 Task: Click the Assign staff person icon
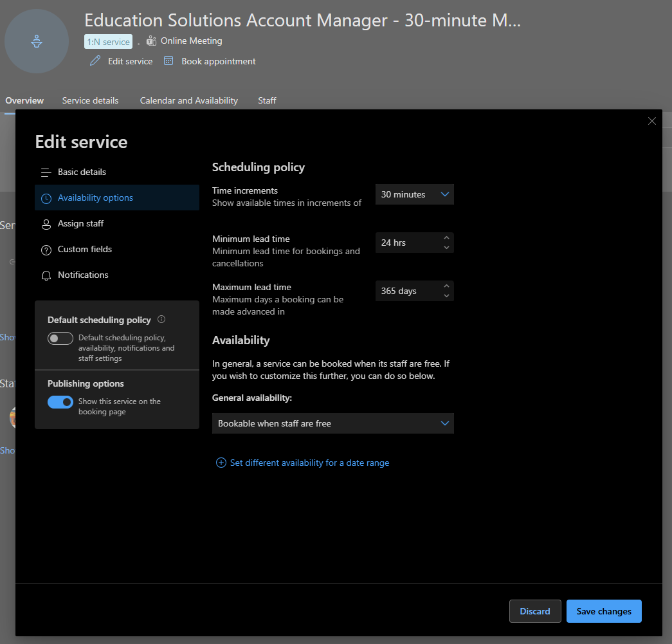tap(46, 225)
